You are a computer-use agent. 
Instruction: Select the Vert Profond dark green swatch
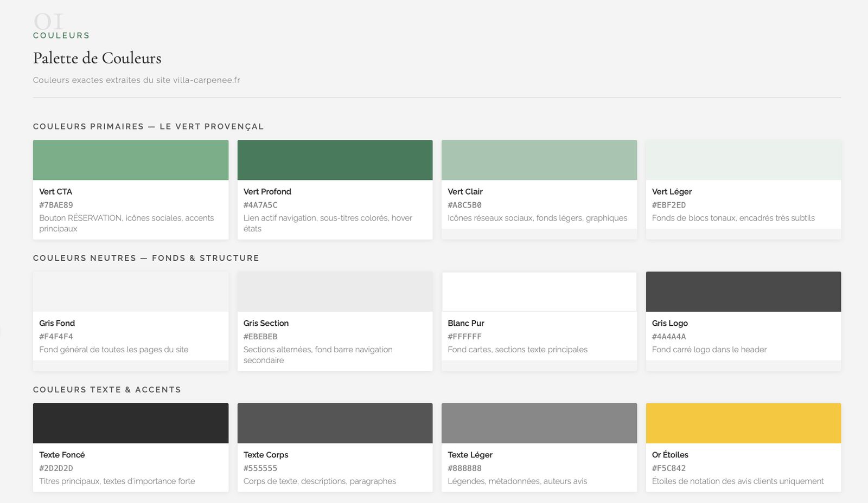(x=335, y=160)
